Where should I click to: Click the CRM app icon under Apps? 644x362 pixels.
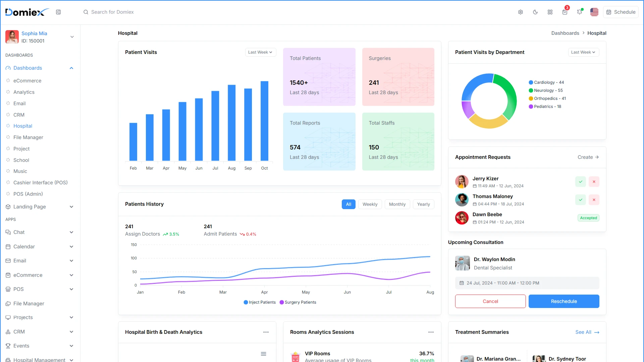8,332
